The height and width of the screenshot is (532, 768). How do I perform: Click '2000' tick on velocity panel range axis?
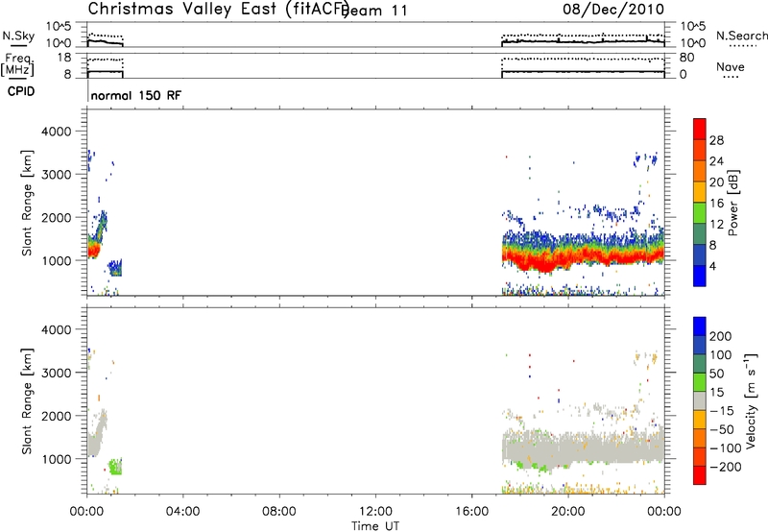(x=56, y=416)
